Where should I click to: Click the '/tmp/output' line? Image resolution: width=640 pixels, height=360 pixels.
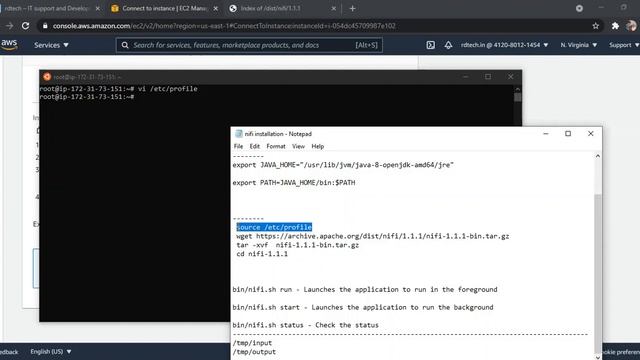(x=254, y=352)
